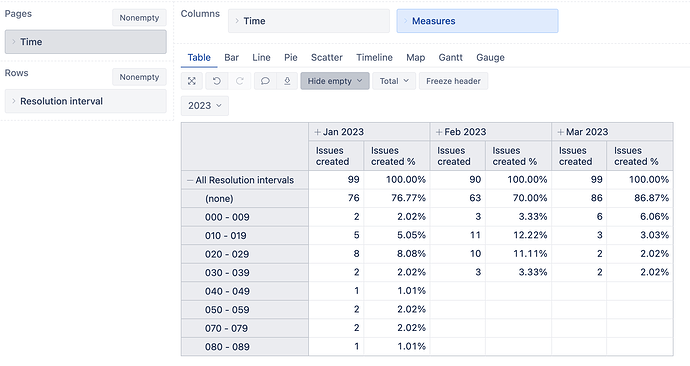This screenshot has width=690, height=366.
Task: Click the 11.11% cell in the 020 - 029 row
Action: coord(518,253)
